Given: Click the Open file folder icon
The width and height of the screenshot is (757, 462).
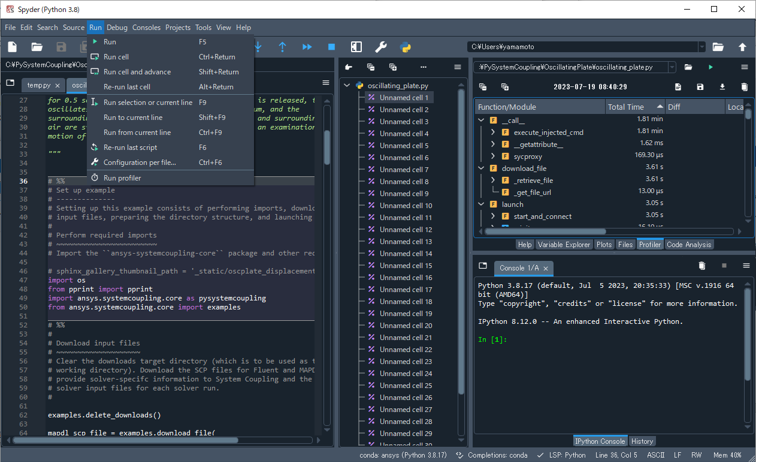Looking at the screenshot, I should 37,47.
